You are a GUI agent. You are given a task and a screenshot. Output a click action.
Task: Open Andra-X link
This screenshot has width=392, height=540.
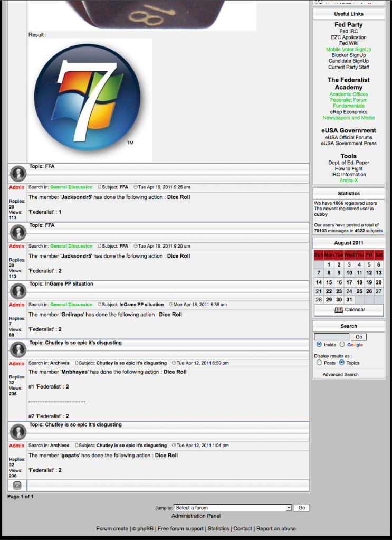tap(349, 181)
